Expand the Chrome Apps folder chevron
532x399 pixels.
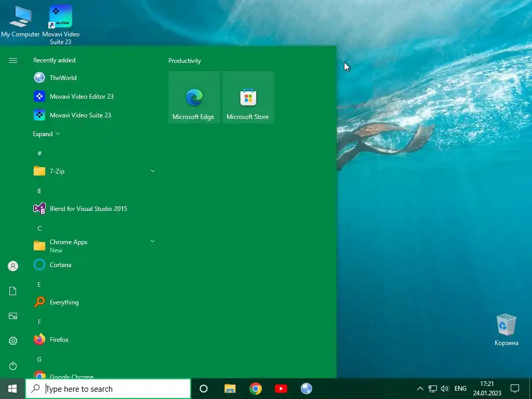tap(153, 241)
